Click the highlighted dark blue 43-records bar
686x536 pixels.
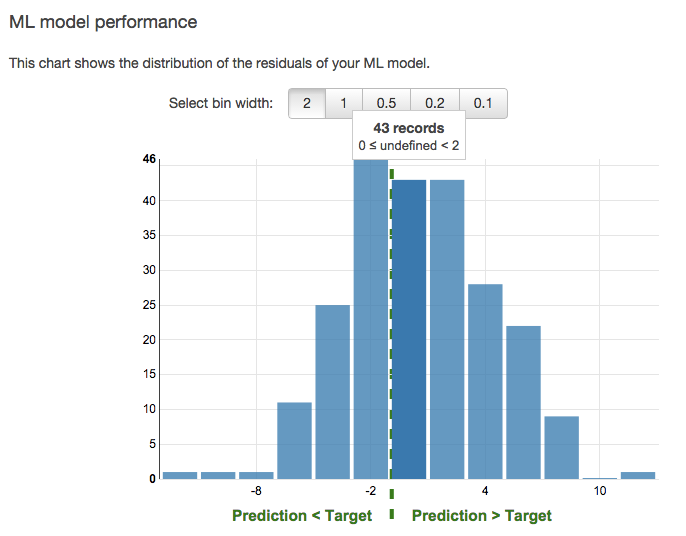point(409,329)
